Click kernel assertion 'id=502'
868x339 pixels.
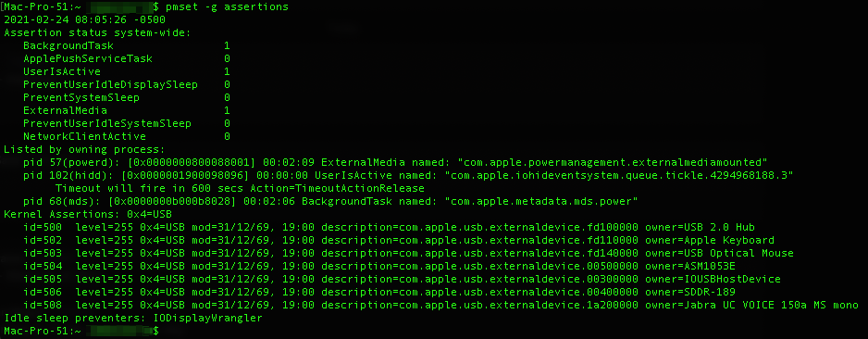point(42,241)
